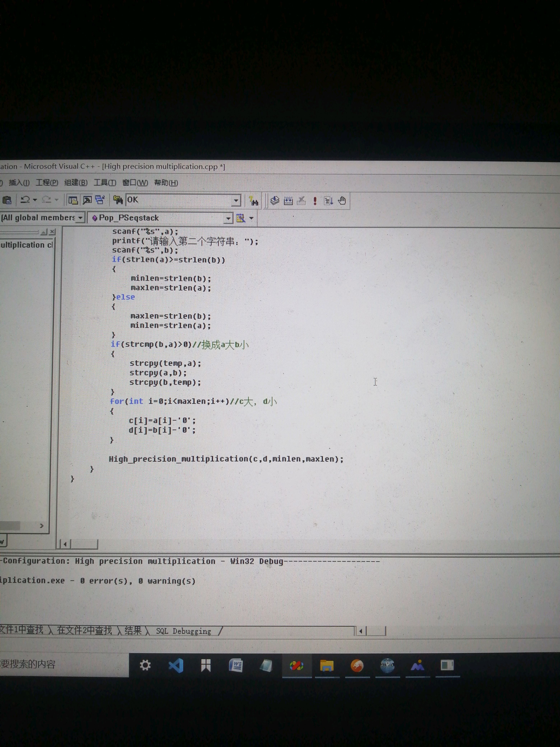This screenshot has width=560, height=747.
Task: Open the bookmark-shaped app on the taskbar
Action: 206,666
